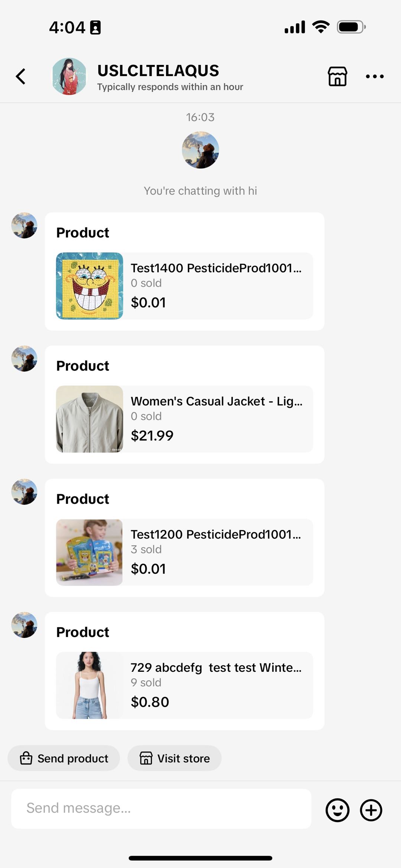Click the Send product button
401x868 pixels.
[64, 758]
